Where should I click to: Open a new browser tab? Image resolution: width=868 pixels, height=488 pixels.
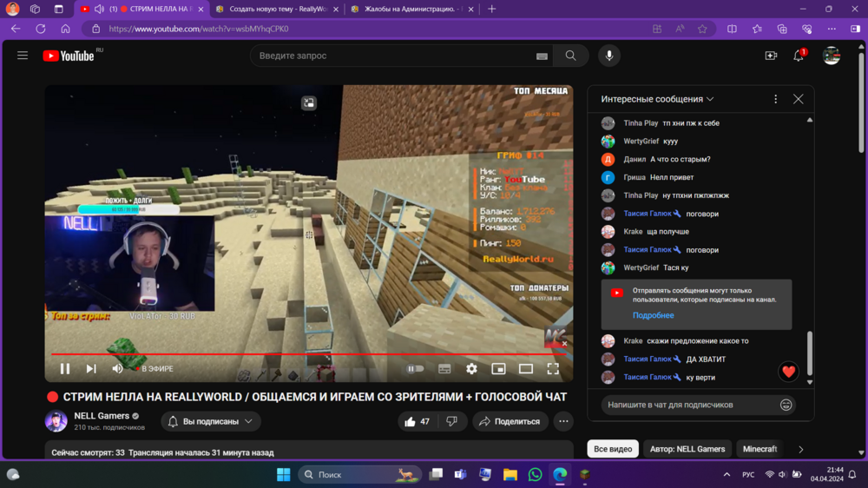click(491, 9)
